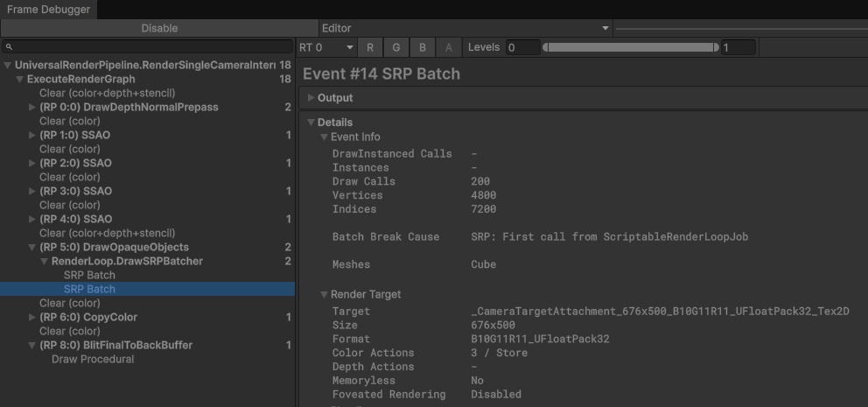Click the Vertices value 4800
Image resolution: width=868 pixels, height=407 pixels.
483,195
